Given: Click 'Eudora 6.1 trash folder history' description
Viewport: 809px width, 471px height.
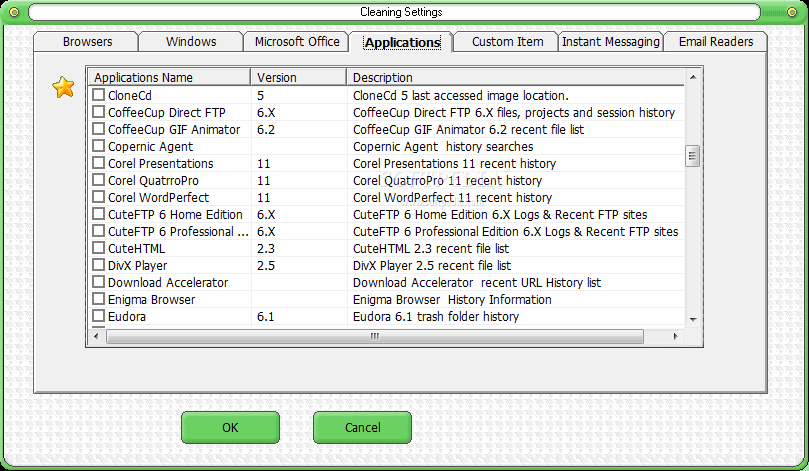Looking at the screenshot, I should (x=436, y=317).
